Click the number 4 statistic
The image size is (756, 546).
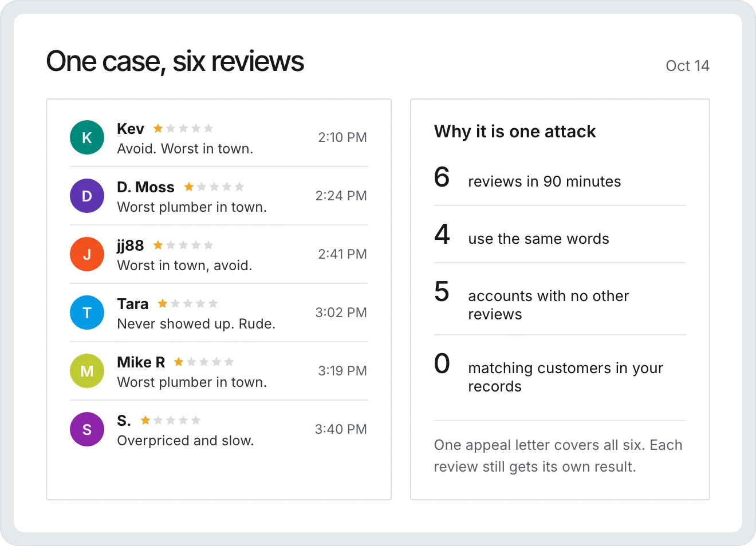(442, 234)
